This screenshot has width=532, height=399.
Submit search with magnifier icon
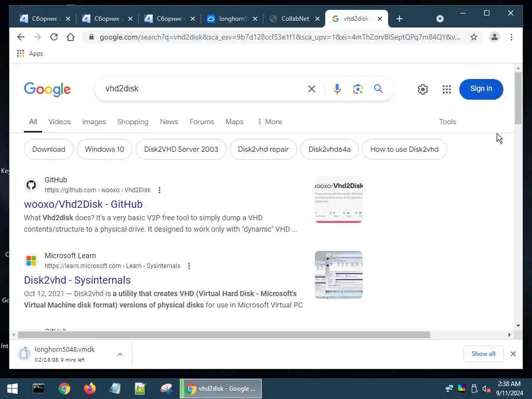[x=378, y=89]
